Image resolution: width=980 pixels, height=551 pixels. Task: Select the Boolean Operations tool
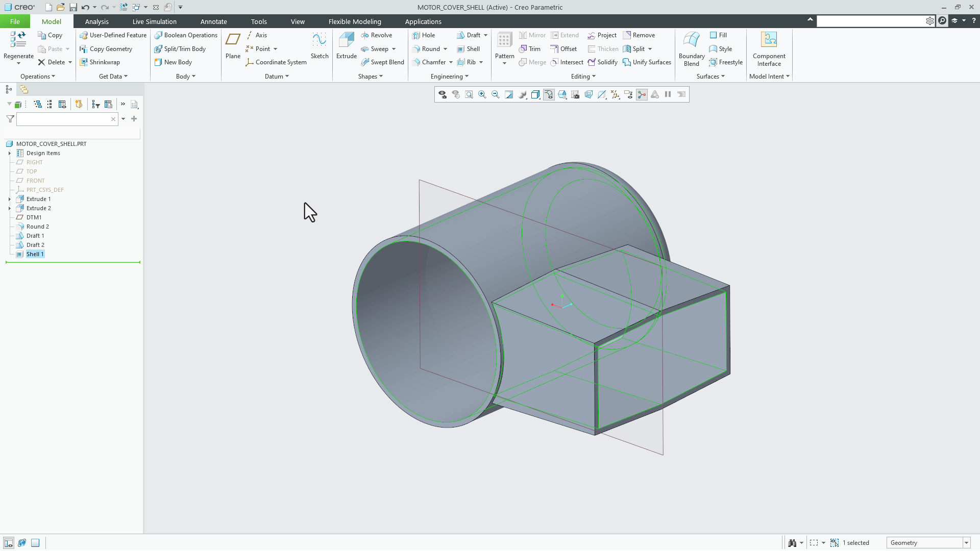coord(185,35)
